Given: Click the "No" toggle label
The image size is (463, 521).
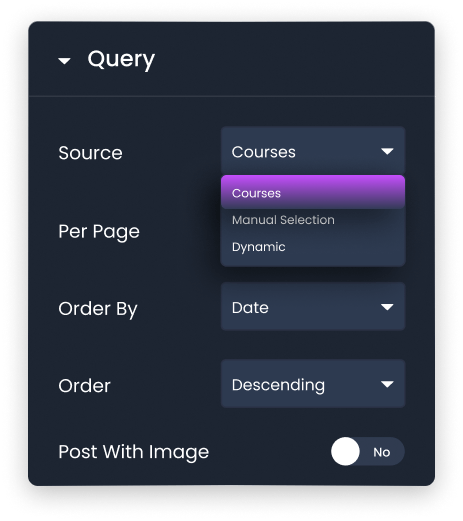Looking at the screenshot, I should pyautogui.click(x=382, y=452).
